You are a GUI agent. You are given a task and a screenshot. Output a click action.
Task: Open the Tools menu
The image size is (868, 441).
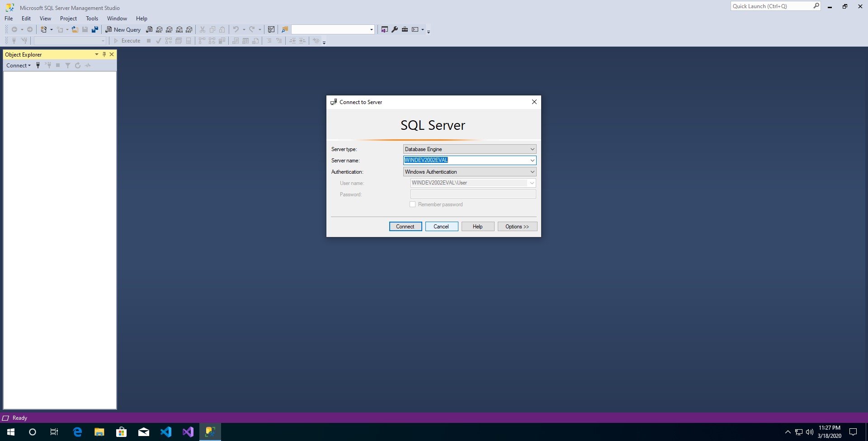pyautogui.click(x=92, y=18)
